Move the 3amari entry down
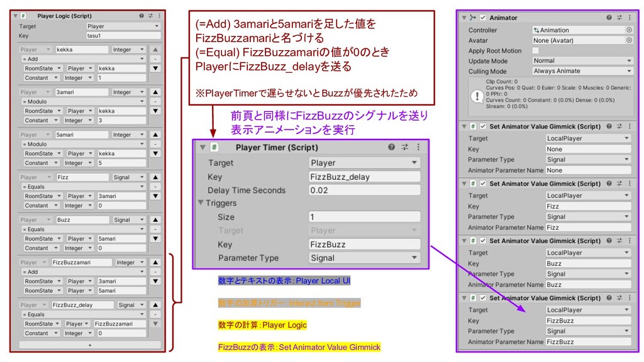Screen dimensions: 644x362 click(x=155, y=111)
